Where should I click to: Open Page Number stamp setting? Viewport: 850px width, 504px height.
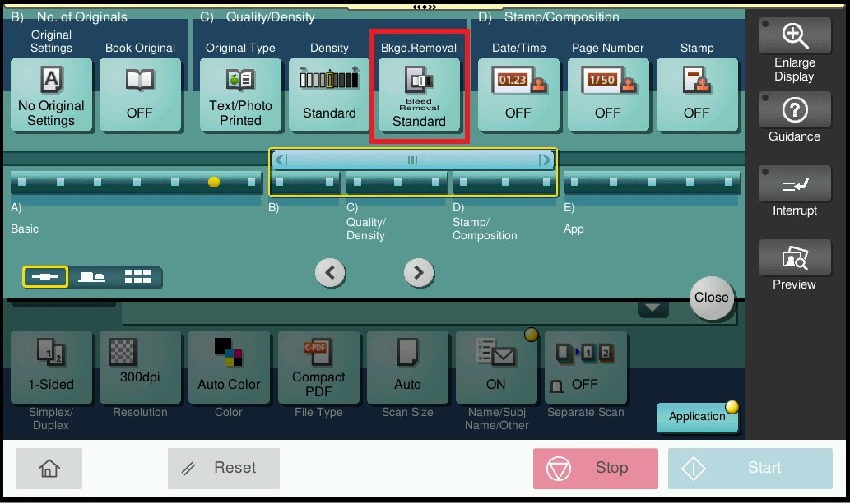click(607, 95)
